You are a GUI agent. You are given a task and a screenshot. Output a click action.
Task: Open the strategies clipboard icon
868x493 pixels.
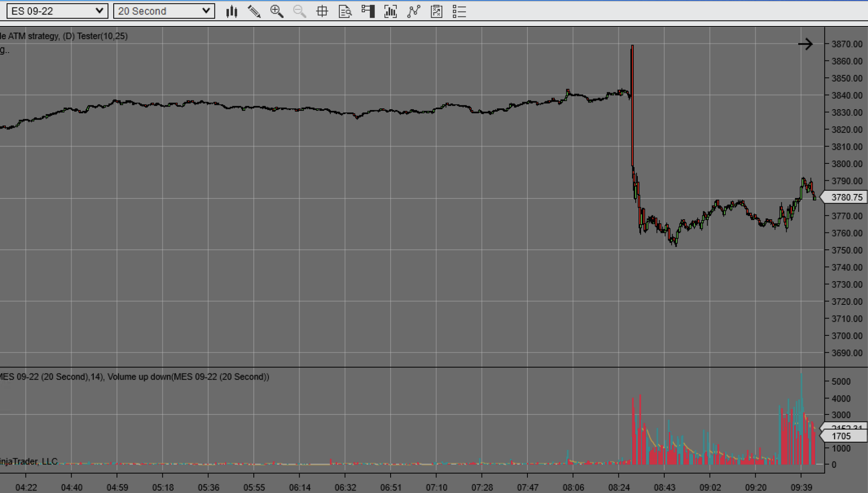[x=436, y=12]
